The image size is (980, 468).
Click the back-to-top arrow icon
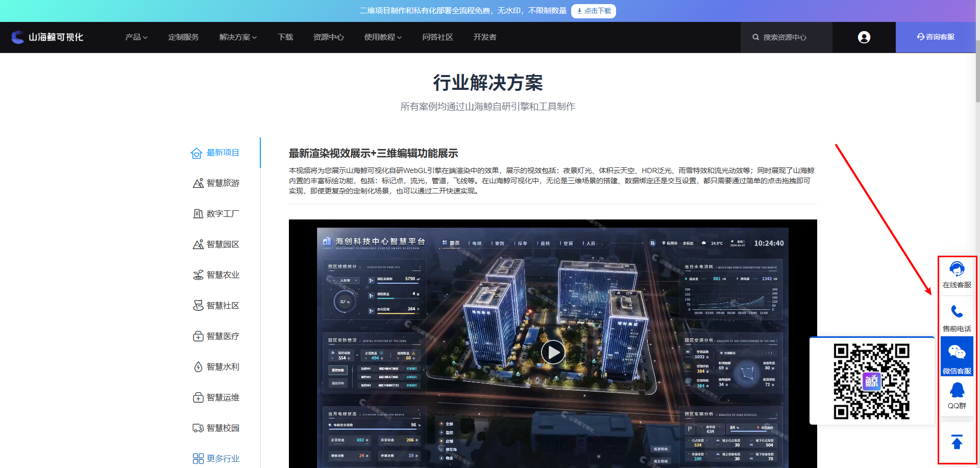[x=957, y=441]
